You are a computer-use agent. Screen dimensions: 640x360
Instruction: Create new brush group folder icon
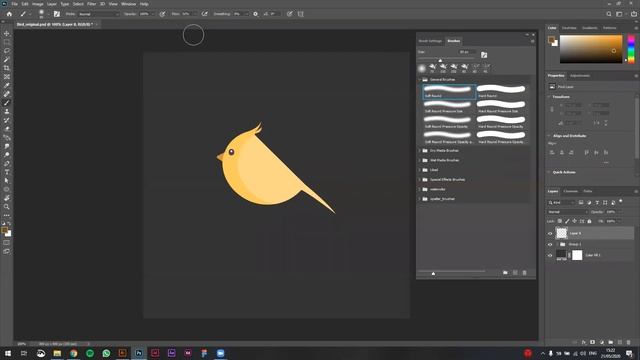coord(505,273)
